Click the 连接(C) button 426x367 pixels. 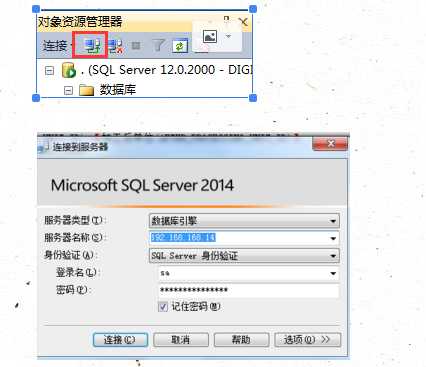click(x=120, y=340)
